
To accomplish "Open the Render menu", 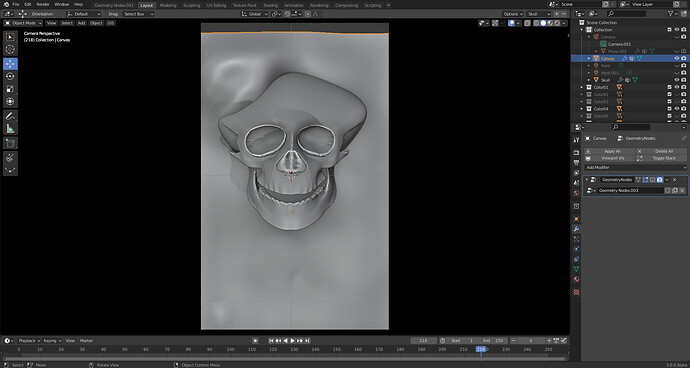I will click(43, 4).
